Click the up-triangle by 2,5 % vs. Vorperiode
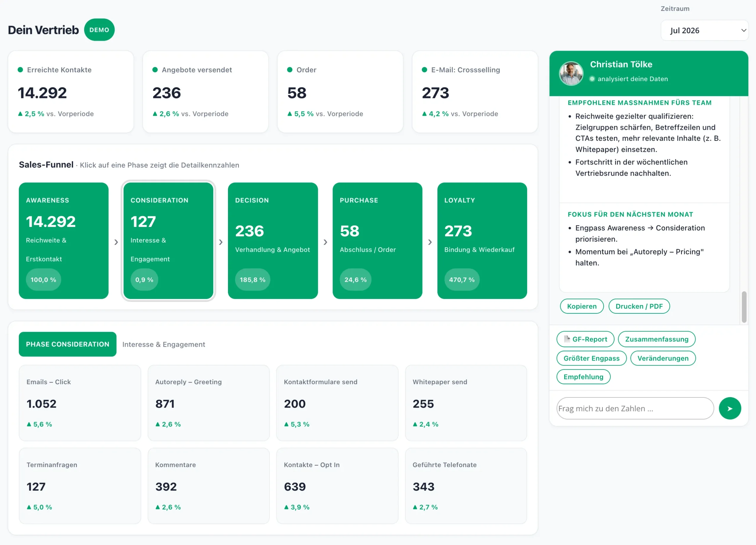This screenshot has height=545, width=756. (x=20, y=114)
